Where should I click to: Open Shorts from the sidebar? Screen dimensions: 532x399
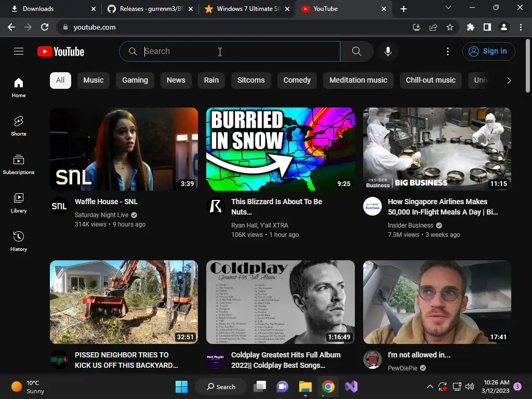[x=19, y=126]
